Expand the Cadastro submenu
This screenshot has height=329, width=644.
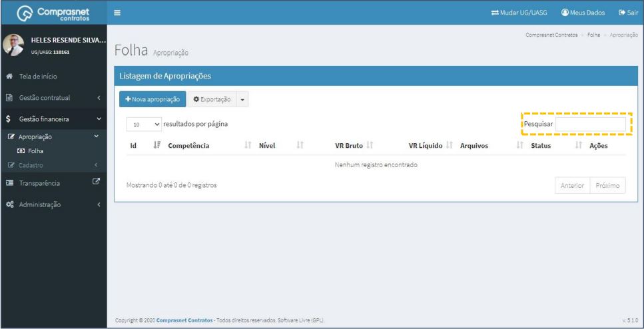pyautogui.click(x=53, y=165)
